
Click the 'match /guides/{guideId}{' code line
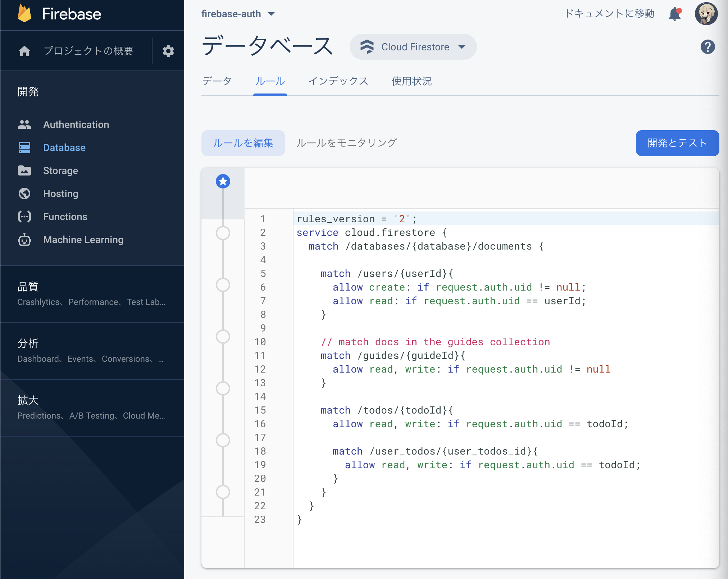point(393,355)
